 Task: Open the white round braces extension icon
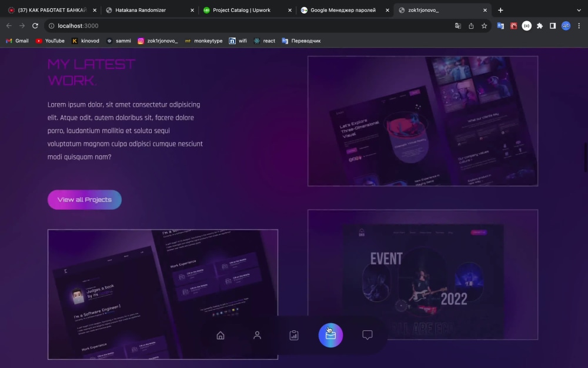(x=526, y=26)
